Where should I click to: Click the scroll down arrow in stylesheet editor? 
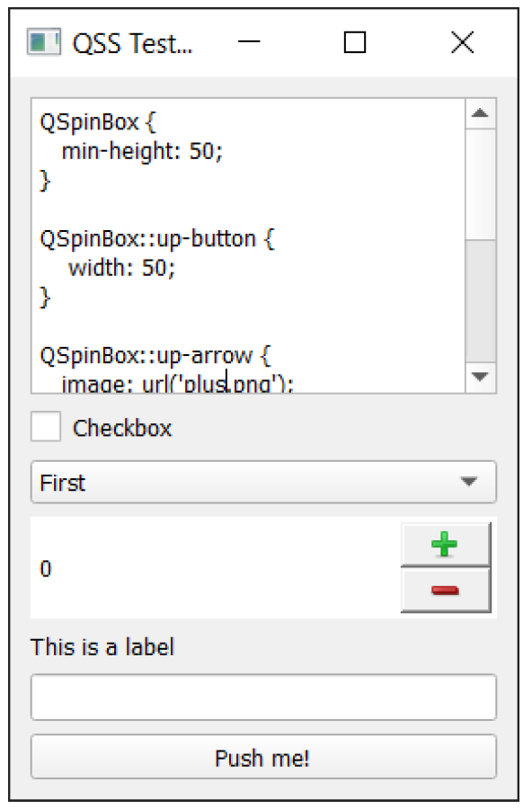(481, 378)
